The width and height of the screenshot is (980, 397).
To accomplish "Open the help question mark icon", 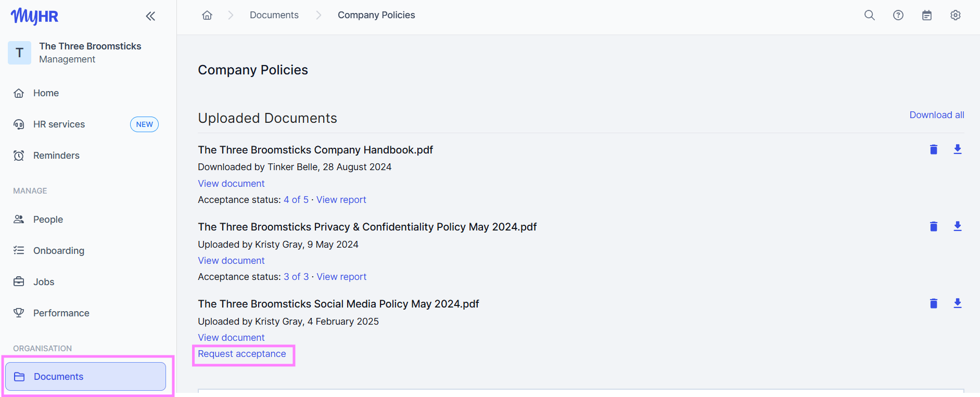I will [x=898, y=15].
